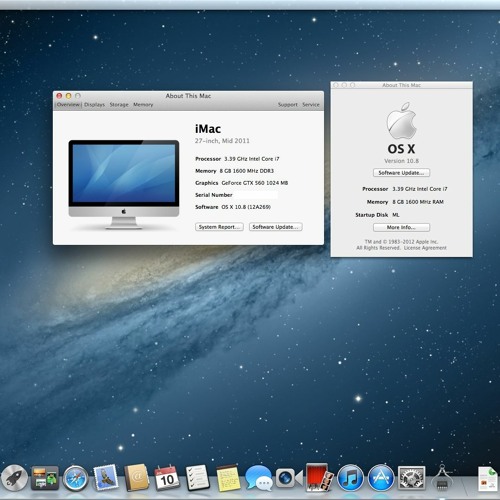Open System Information chip icon in dock
500x500 pixels.
[x=442, y=478]
